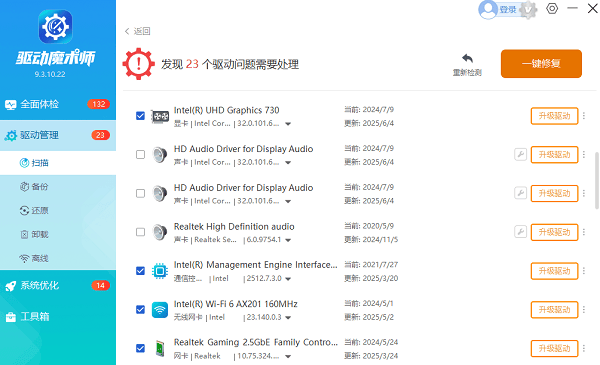Click the 132 badge next to 全面体检
This screenshot has width=600, height=365.
click(99, 104)
